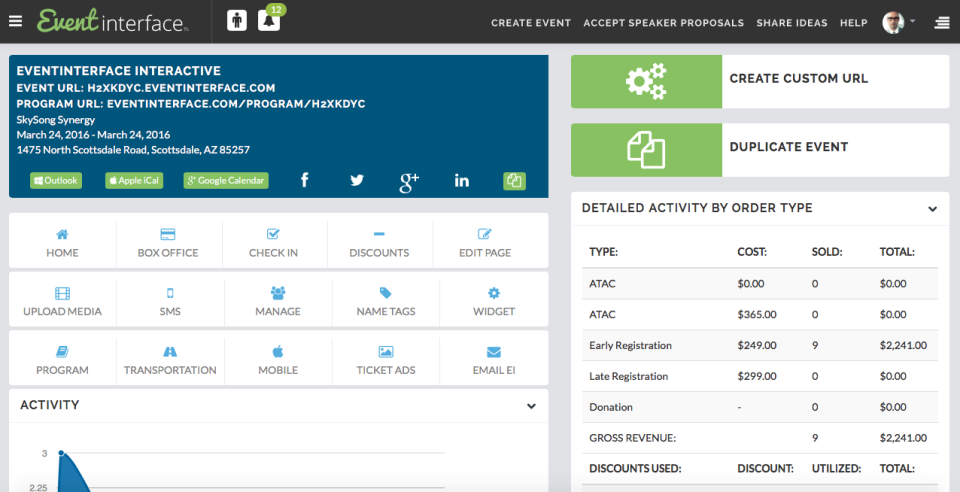Open the Transportation tile
The image size is (960, 492).
[170, 360]
